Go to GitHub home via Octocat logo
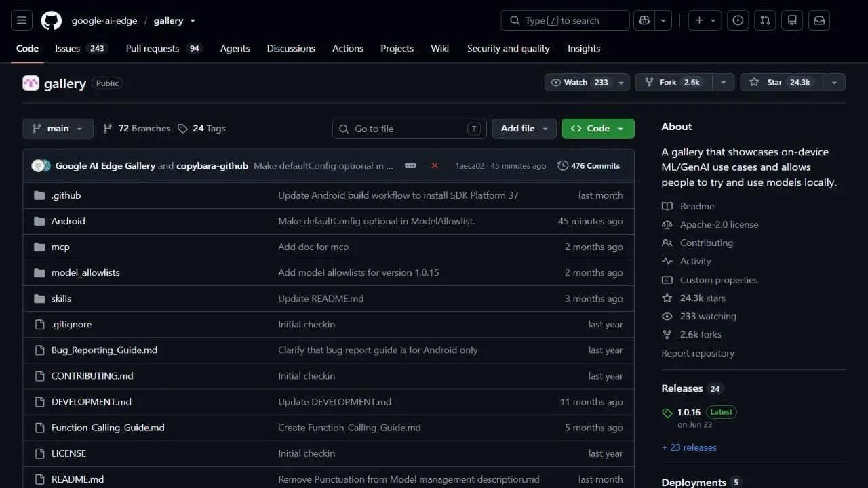The height and width of the screenshot is (488, 868). (x=52, y=20)
